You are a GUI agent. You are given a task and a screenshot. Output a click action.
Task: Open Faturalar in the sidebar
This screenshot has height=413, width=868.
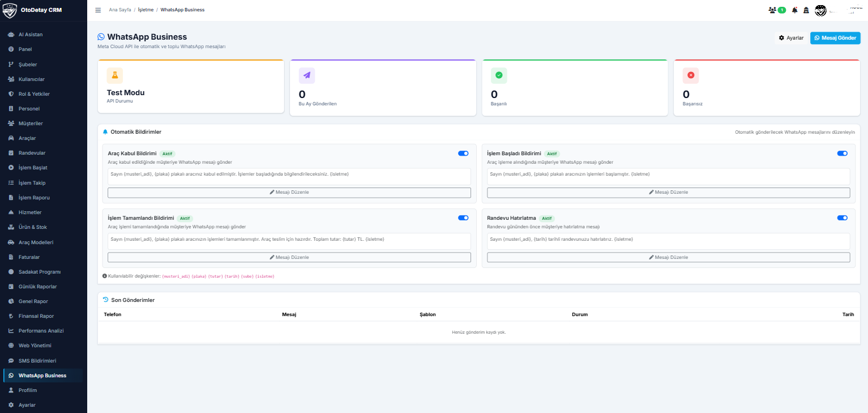(44, 257)
